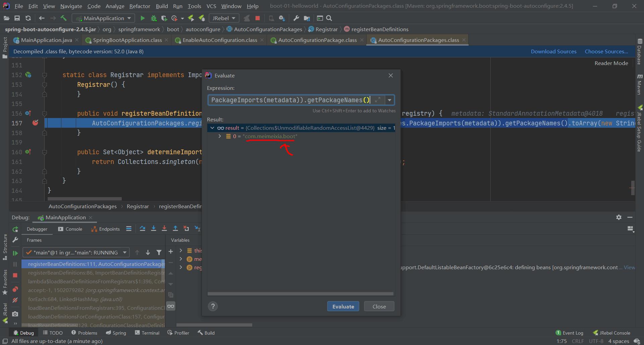Open the Navigate menu

71,6
